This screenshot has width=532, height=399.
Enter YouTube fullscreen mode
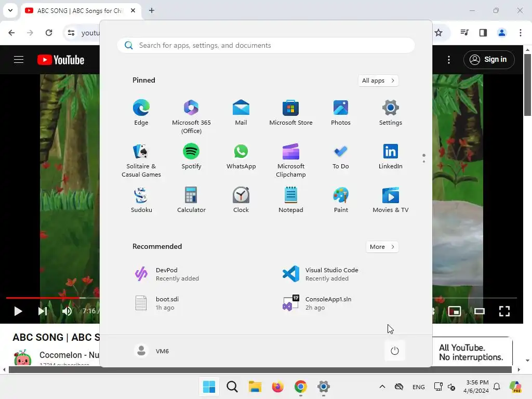click(x=504, y=311)
